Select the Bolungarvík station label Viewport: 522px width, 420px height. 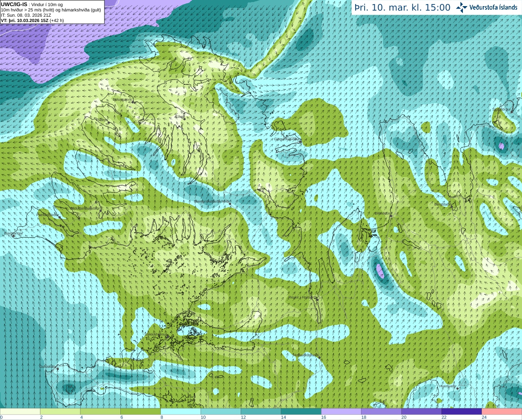(x=122, y=99)
